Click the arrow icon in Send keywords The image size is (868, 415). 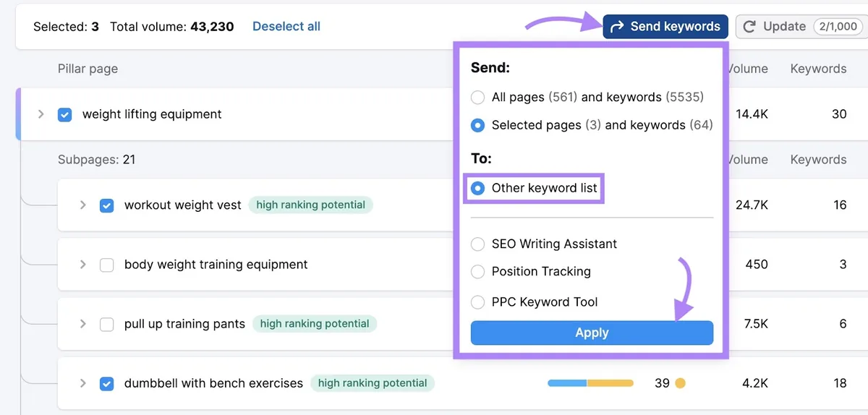(617, 27)
